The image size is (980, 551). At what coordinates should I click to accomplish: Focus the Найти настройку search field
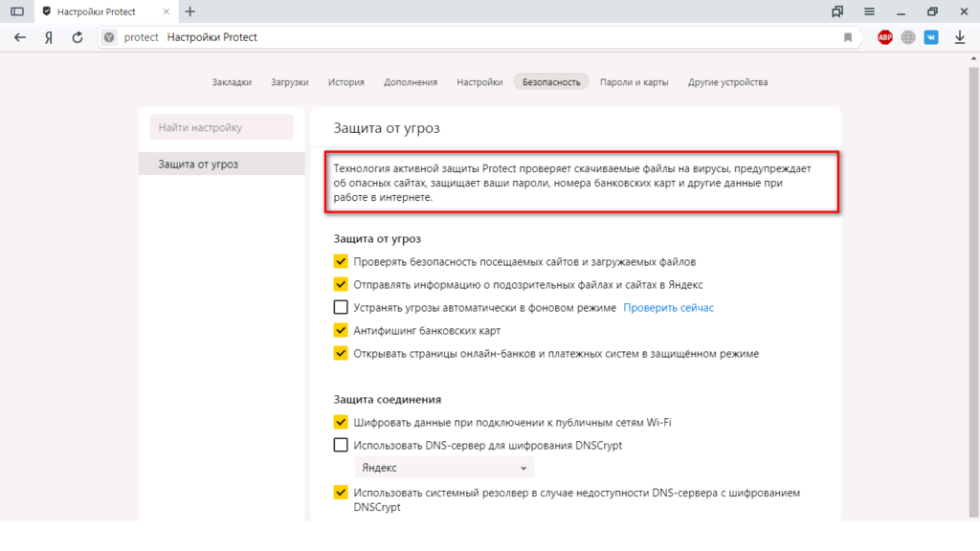(x=221, y=127)
